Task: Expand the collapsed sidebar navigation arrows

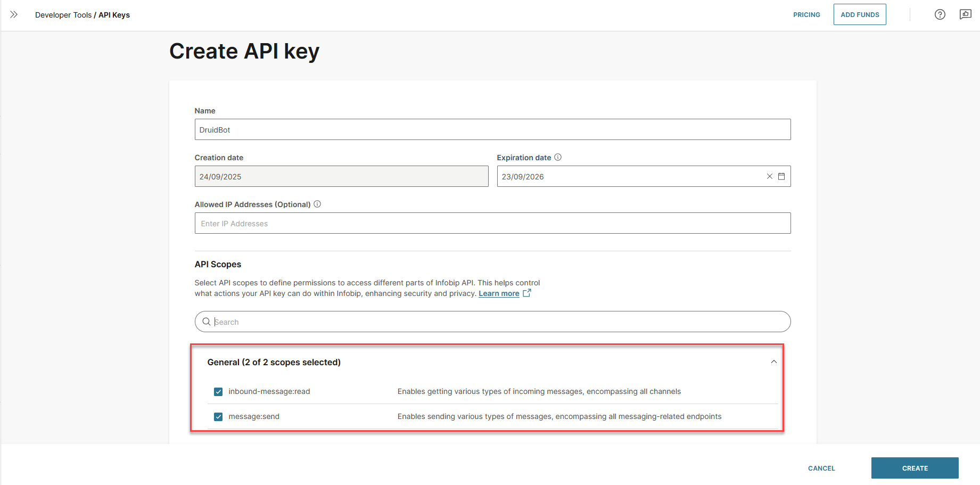Action: tap(14, 14)
